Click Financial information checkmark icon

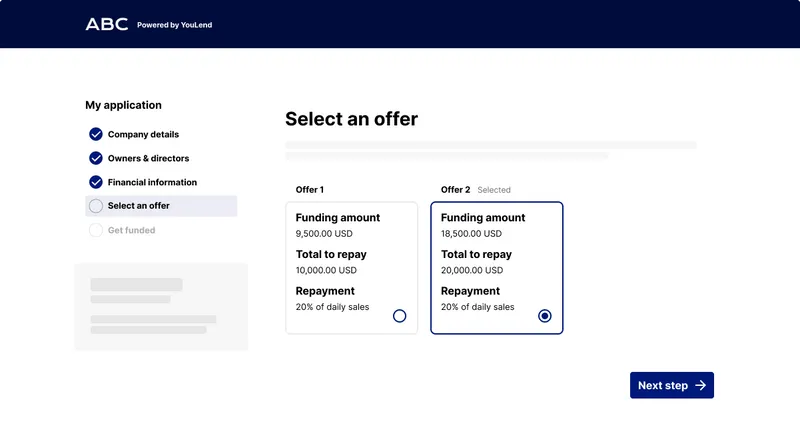coord(96,182)
